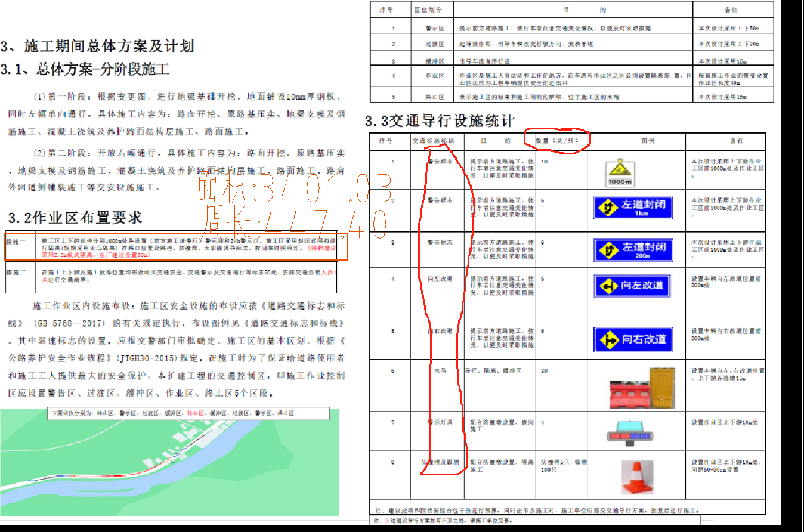The width and height of the screenshot is (804, 532).
Task: Click quantity 30 in the 水马 row
Action: (x=544, y=371)
